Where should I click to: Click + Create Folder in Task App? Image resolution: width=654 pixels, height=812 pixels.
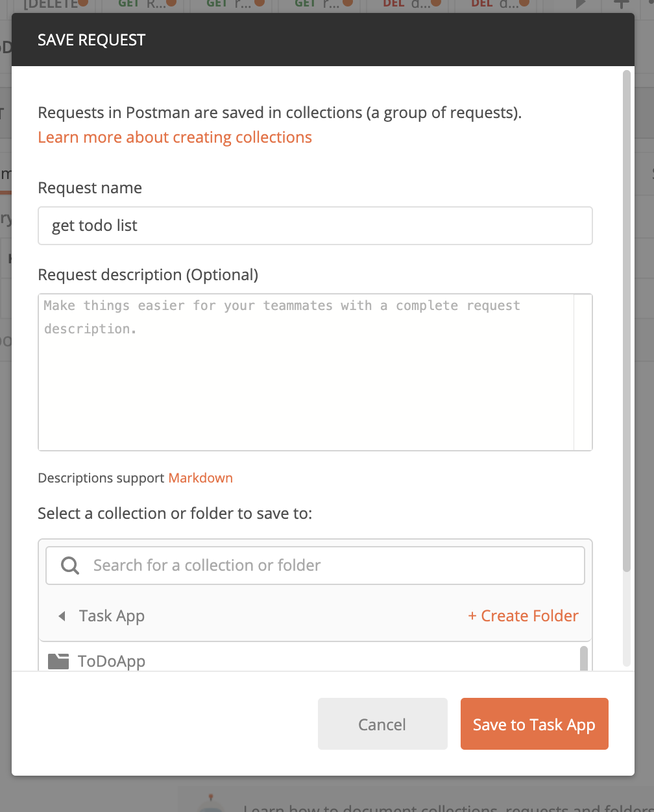click(523, 615)
